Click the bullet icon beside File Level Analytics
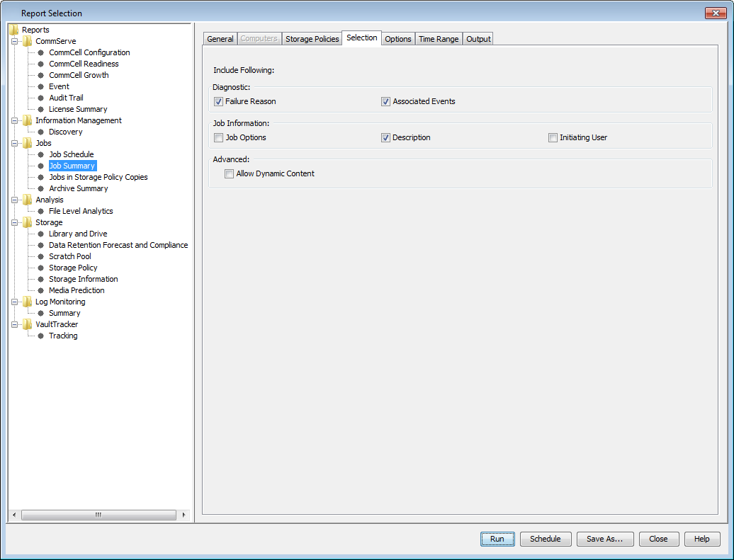Viewport: 734px width, 560px height. (x=40, y=211)
